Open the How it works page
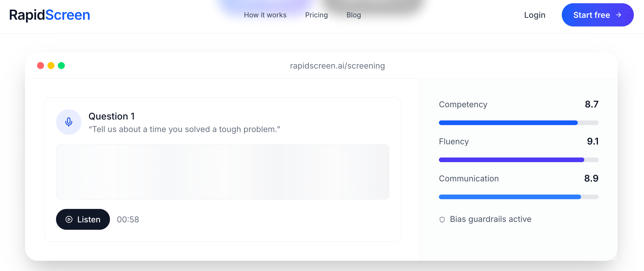 pos(265,15)
